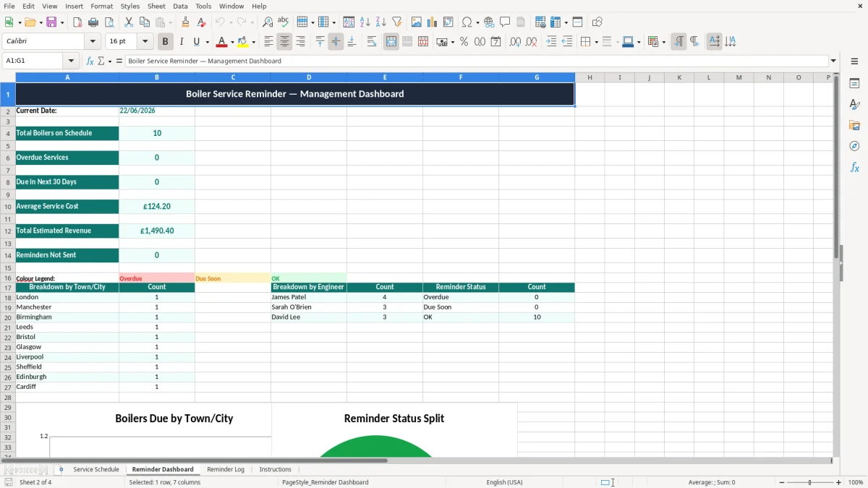Copy selection using the copy icon

[145, 22]
